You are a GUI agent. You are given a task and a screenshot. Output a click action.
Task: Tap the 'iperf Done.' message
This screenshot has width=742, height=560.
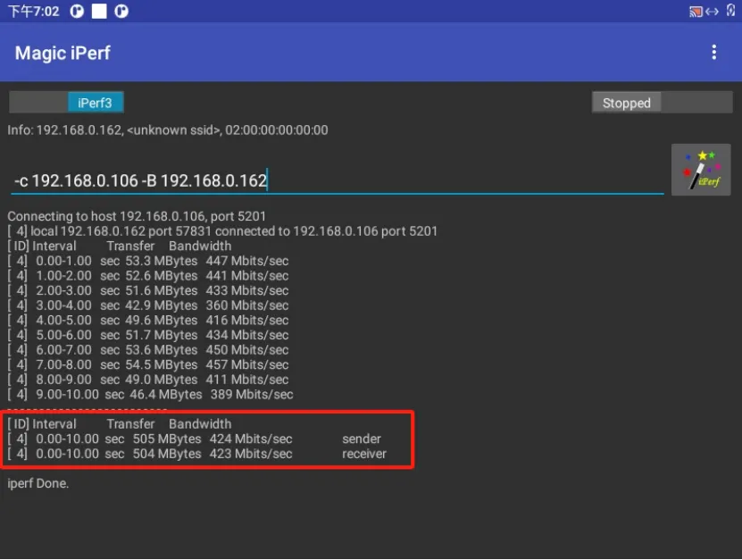click(38, 483)
